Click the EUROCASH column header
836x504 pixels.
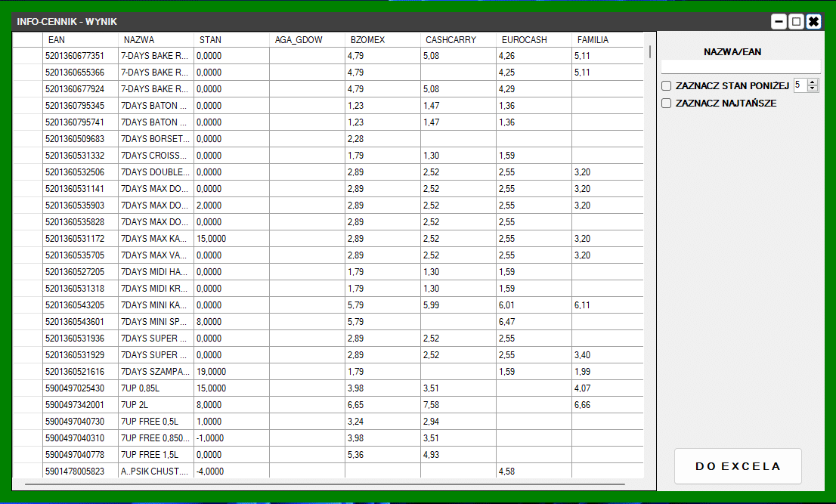[534, 39]
